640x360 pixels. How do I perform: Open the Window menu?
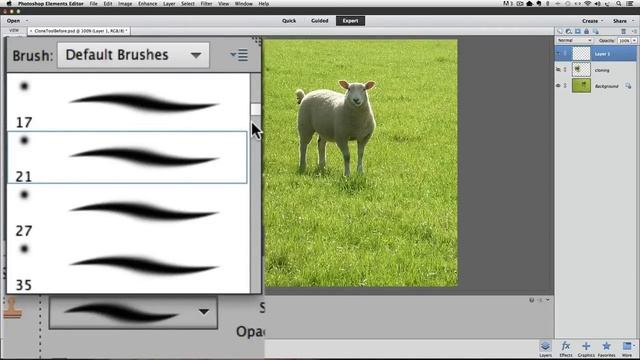tap(244, 4)
